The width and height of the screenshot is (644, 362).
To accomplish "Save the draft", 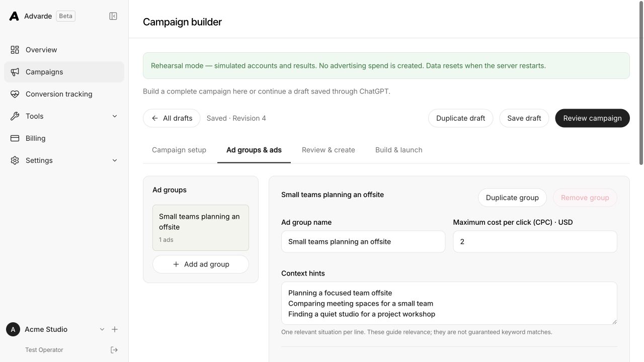I will point(524,118).
